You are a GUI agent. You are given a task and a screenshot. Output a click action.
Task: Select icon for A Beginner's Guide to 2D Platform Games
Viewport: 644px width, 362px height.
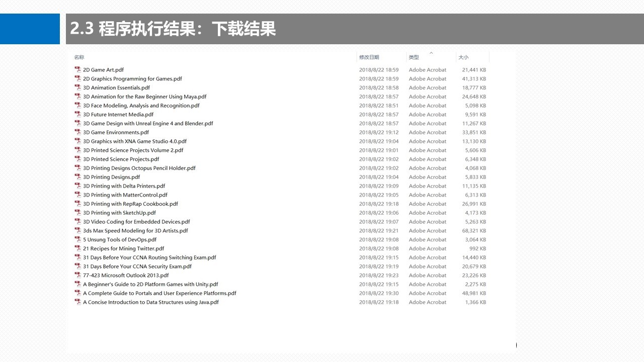pyautogui.click(x=78, y=284)
